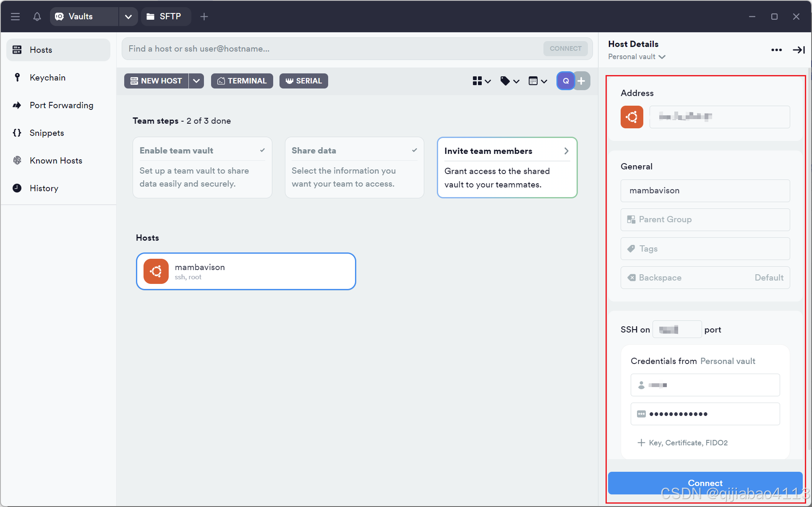
Task: Go to Port Forwarding
Action: click(x=61, y=105)
